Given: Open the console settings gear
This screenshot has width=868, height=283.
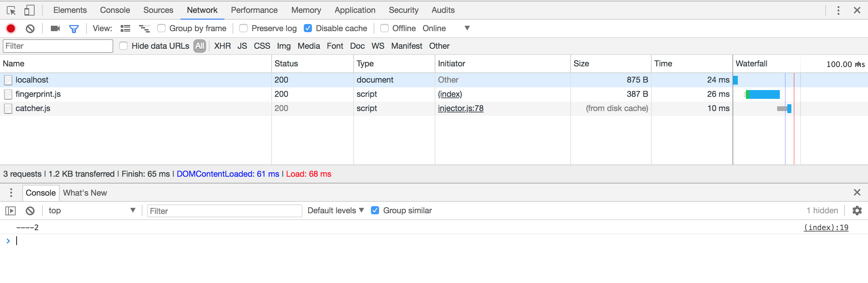Looking at the screenshot, I should (x=857, y=211).
